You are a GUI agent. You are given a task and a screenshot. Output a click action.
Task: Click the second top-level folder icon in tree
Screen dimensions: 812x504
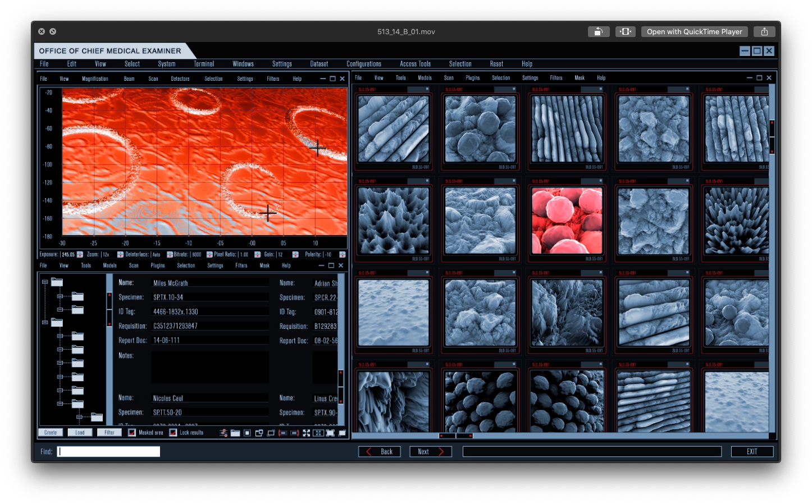pos(57,323)
